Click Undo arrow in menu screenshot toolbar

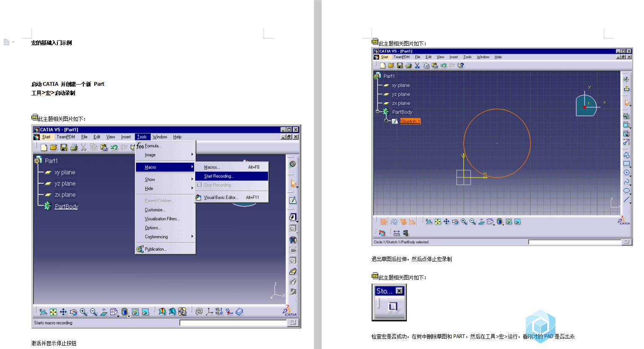coord(114,147)
